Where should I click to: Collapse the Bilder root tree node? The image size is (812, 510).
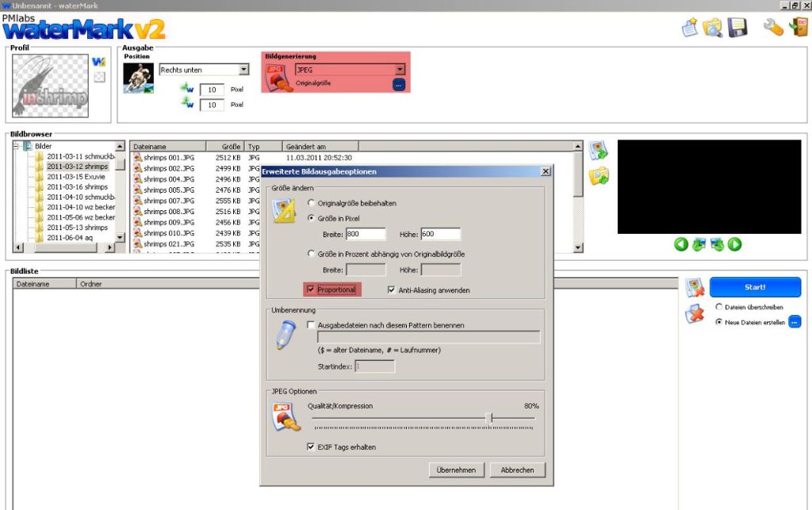[x=17, y=147]
